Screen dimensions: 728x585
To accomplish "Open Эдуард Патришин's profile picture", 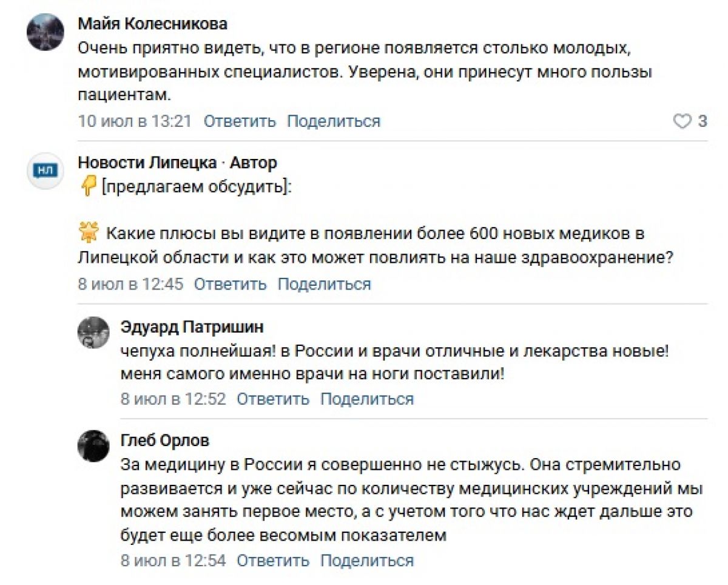I will 93,333.
